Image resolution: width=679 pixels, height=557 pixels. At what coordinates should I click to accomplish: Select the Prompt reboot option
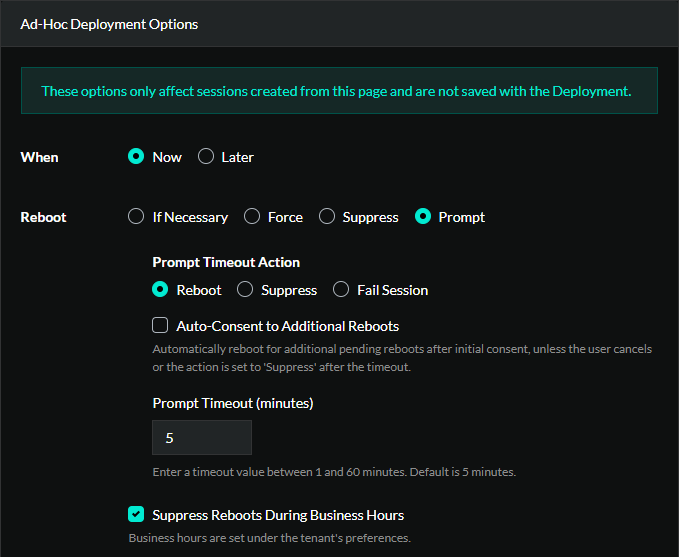tap(423, 217)
